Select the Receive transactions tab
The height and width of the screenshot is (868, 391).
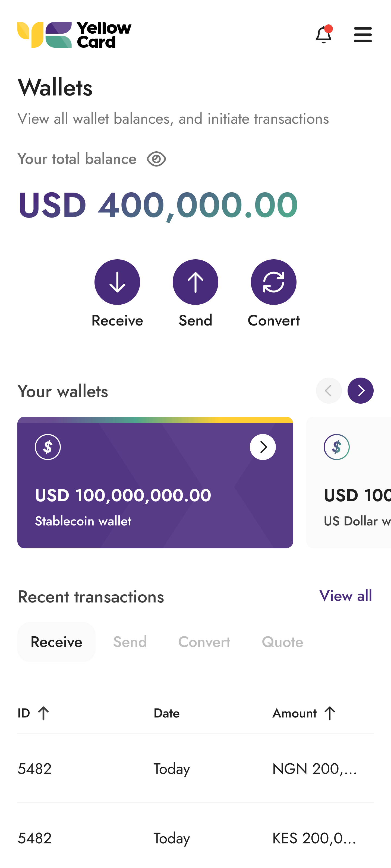coord(56,642)
